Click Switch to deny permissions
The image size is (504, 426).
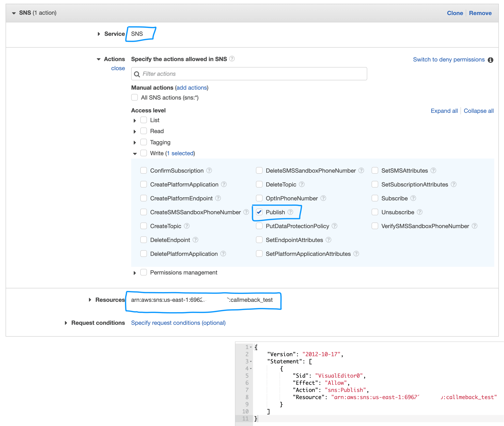point(449,59)
